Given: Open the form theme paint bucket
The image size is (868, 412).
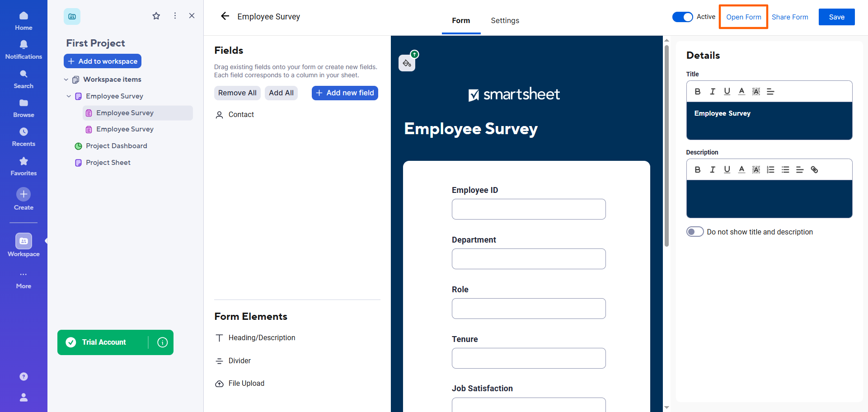Looking at the screenshot, I should point(407,63).
